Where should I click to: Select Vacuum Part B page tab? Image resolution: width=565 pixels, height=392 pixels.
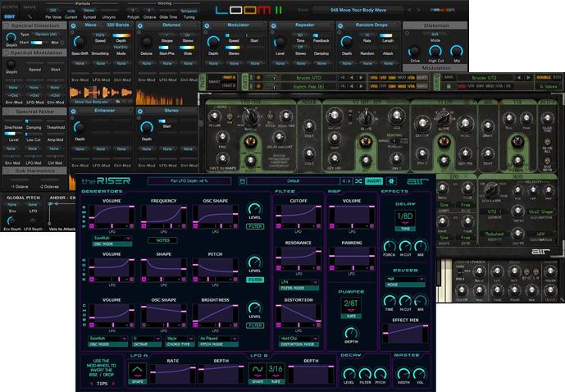[229, 86]
